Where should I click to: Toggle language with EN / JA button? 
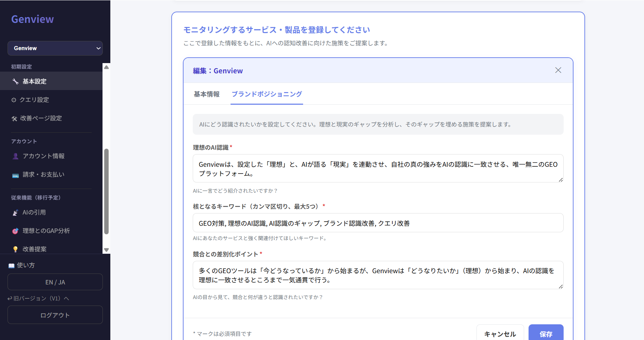(55, 282)
